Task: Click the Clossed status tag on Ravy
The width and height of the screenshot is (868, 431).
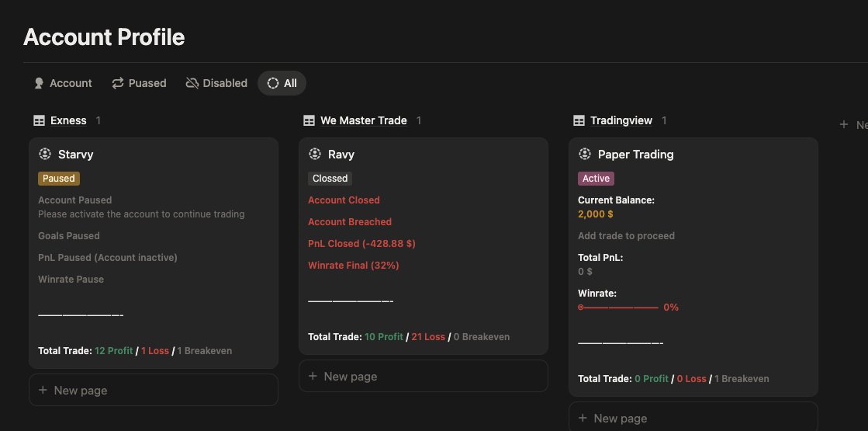Action: click(x=330, y=179)
